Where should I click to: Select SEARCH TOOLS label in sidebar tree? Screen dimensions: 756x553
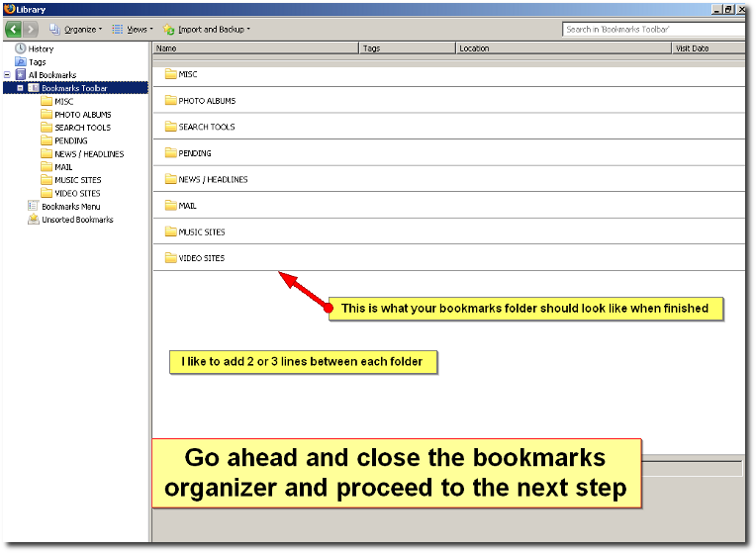tap(82, 128)
